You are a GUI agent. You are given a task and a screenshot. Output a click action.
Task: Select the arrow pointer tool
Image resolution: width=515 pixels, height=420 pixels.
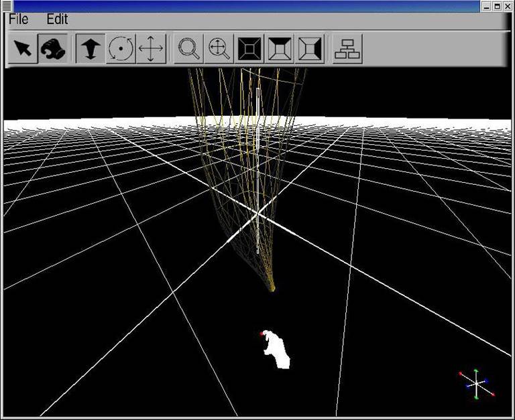point(23,48)
